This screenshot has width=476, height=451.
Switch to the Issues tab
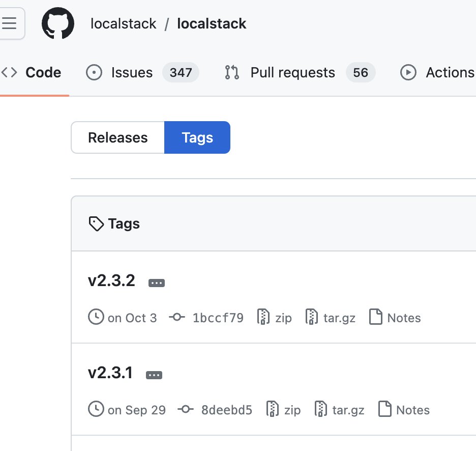click(131, 72)
